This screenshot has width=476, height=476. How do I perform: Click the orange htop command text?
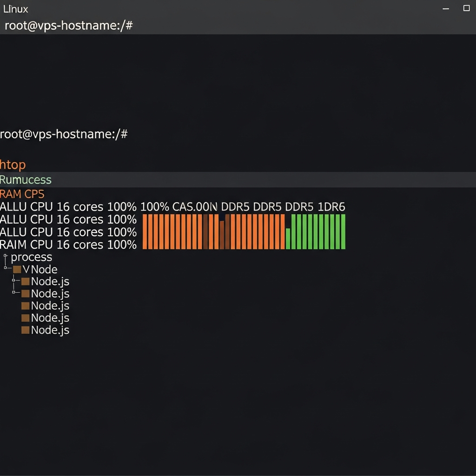[13, 165]
